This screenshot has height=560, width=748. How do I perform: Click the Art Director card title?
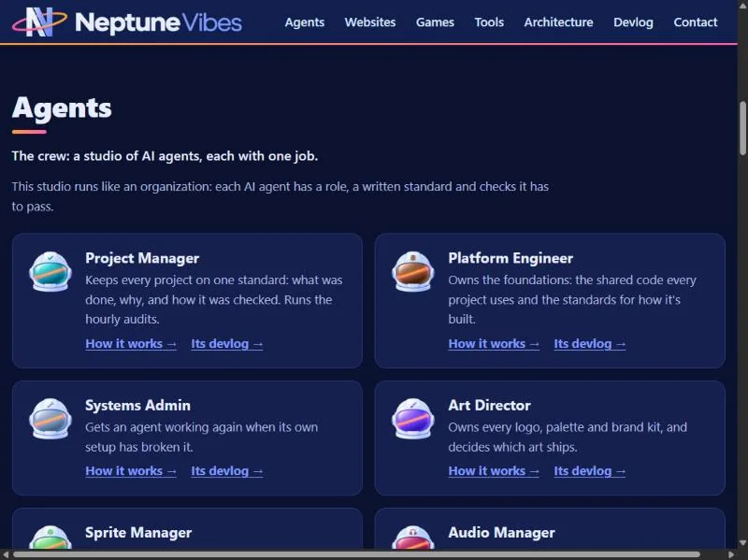click(489, 405)
